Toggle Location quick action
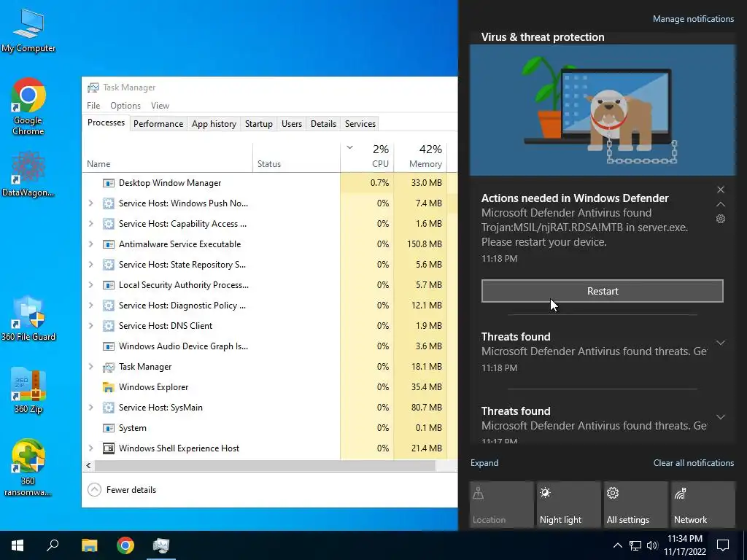Image resolution: width=747 pixels, height=560 pixels. (x=501, y=505)
